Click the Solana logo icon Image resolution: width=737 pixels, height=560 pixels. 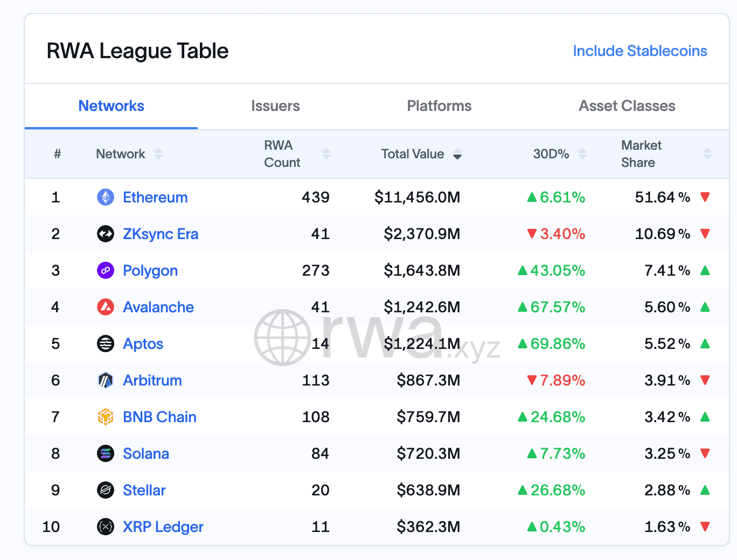[106, 453]
